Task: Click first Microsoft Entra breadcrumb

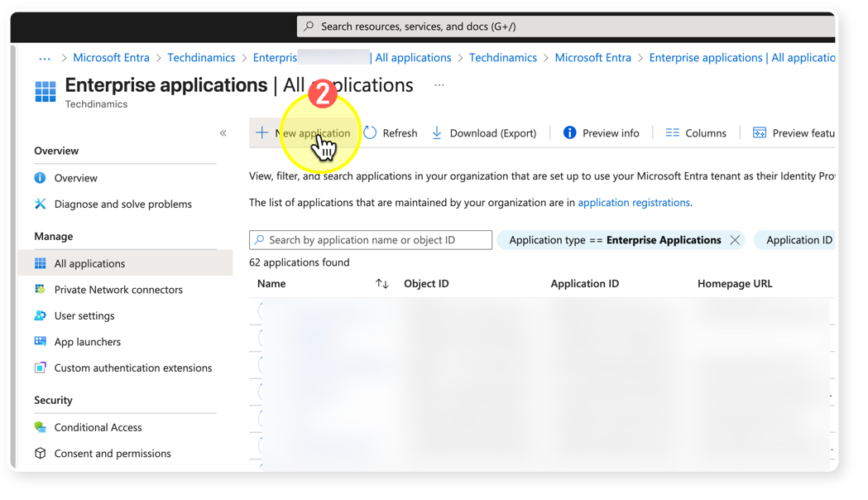Action: coord(111,58)
